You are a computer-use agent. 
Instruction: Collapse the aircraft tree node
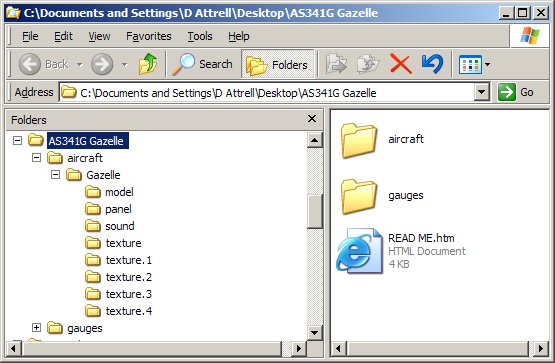point(36,158)
